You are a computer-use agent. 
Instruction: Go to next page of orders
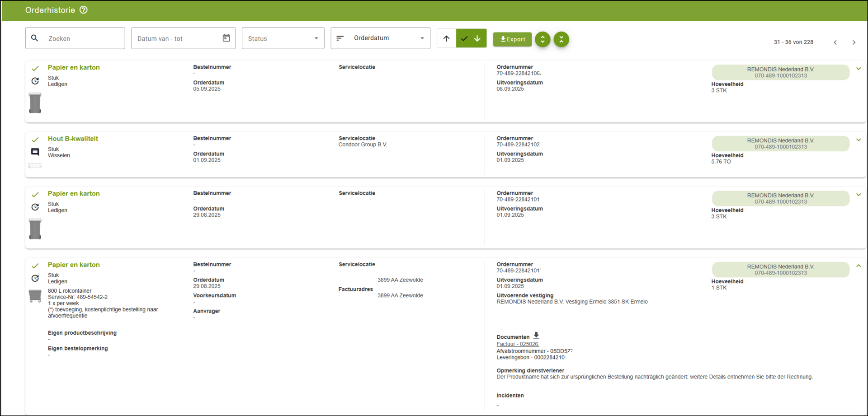click(854, 42)
